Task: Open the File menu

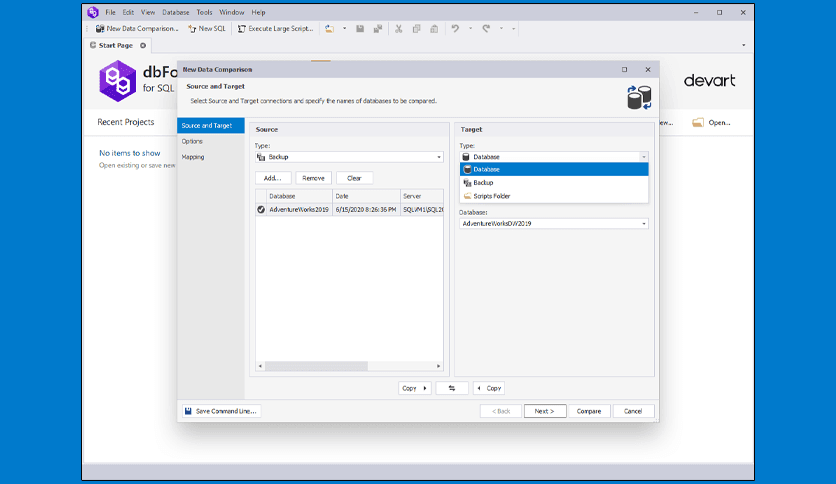Action: pyautogui.click(x=110, y=12)
